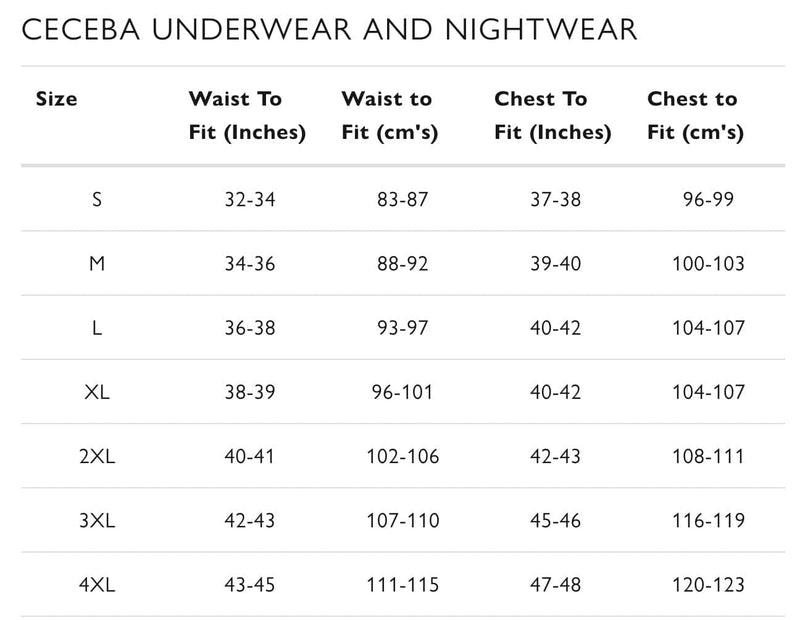
Task: Click the Chest to Fit (cm's) header
Action: (x=695, y=115)
